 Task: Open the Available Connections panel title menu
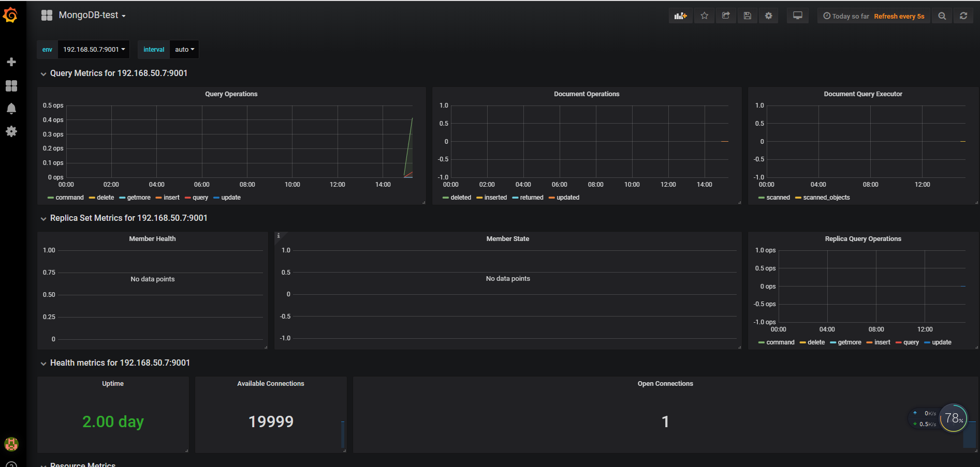(271, 384)
